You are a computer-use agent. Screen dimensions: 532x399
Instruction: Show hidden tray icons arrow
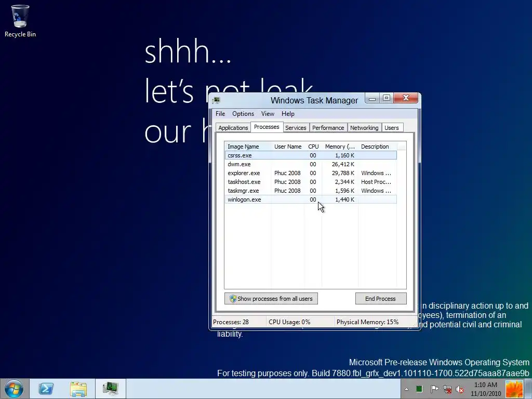(x=406, y=389)
